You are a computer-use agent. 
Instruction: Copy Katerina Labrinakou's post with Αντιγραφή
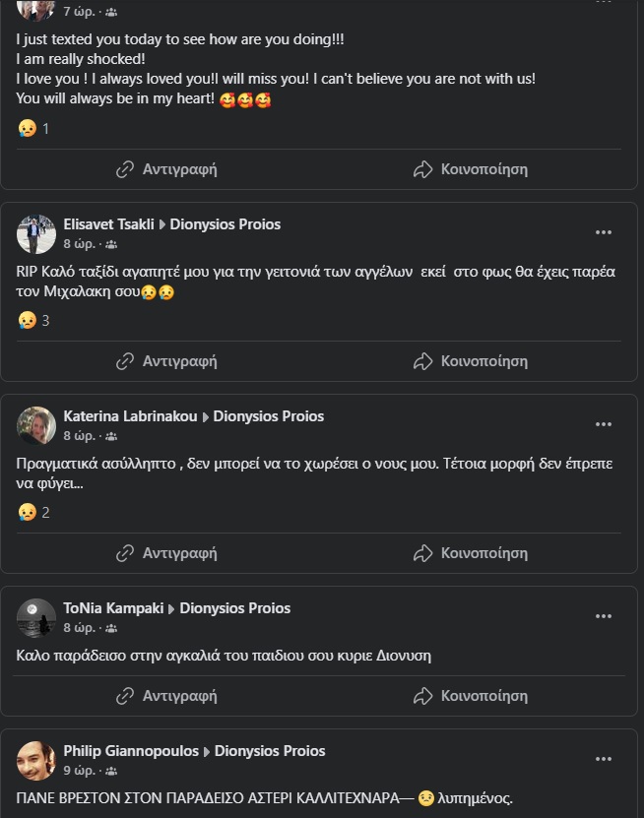166,553
